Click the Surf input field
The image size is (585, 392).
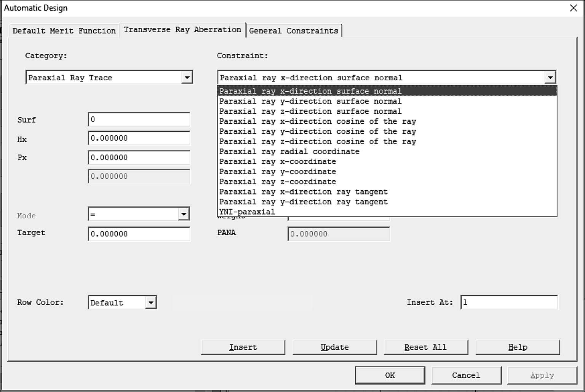point(139,120)
